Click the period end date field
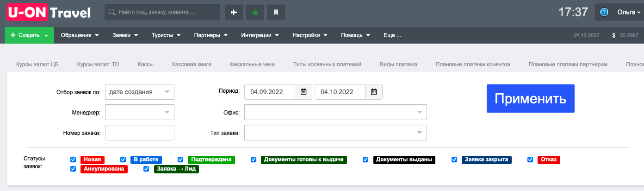The width and height of the screenshot is (644, 191). [x=340, y=92]
